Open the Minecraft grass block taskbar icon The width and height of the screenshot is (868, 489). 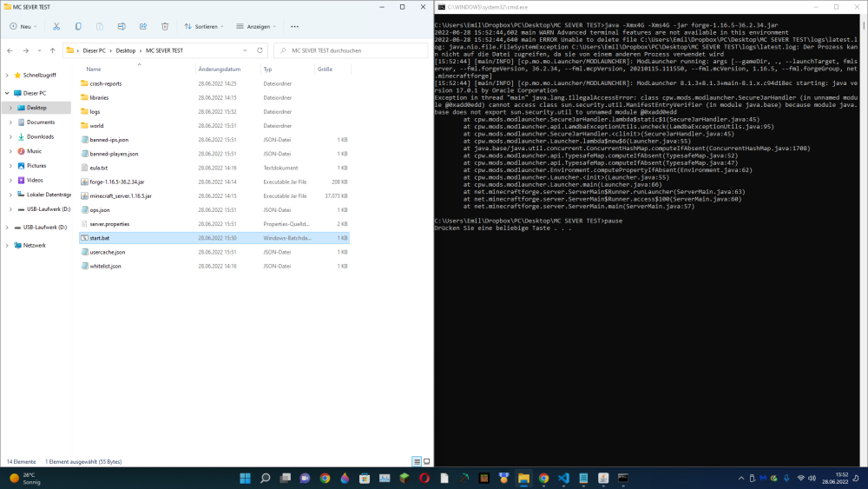[x=404, y=478]
